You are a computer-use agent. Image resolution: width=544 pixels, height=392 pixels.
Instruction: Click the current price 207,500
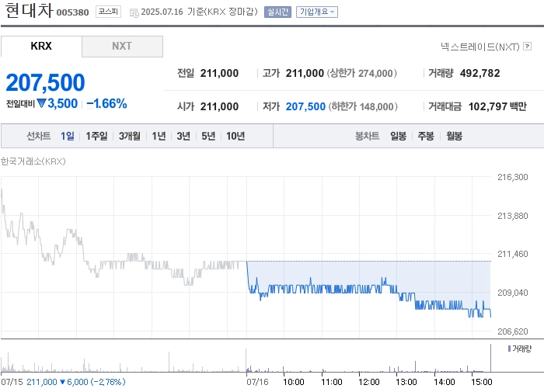[45, 82]
